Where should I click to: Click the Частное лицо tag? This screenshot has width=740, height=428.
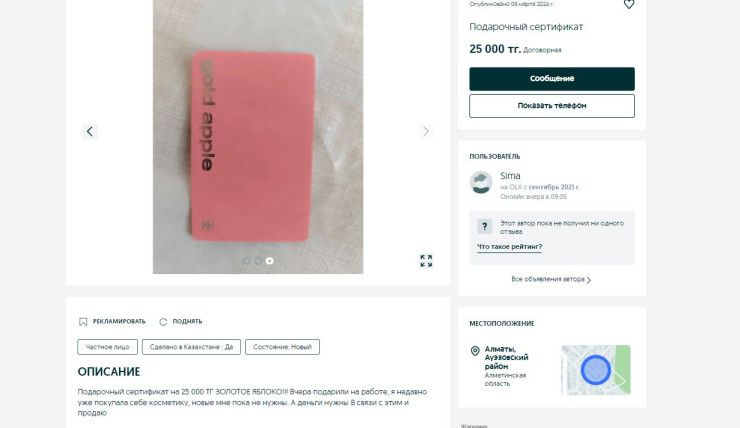(x=108, y=347)
